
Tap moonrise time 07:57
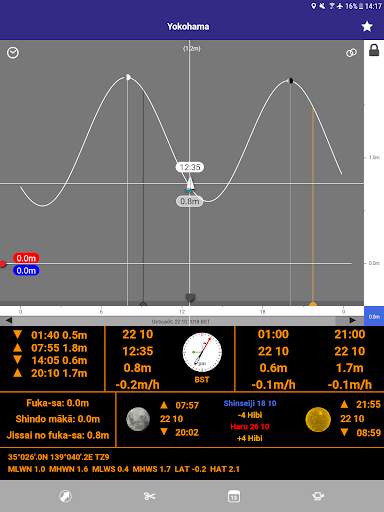pos(187,405)
